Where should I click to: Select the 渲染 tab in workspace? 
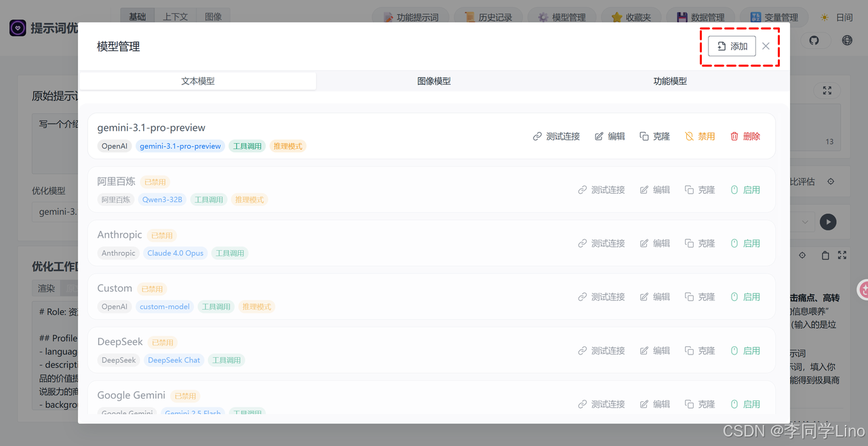(46, 288)
